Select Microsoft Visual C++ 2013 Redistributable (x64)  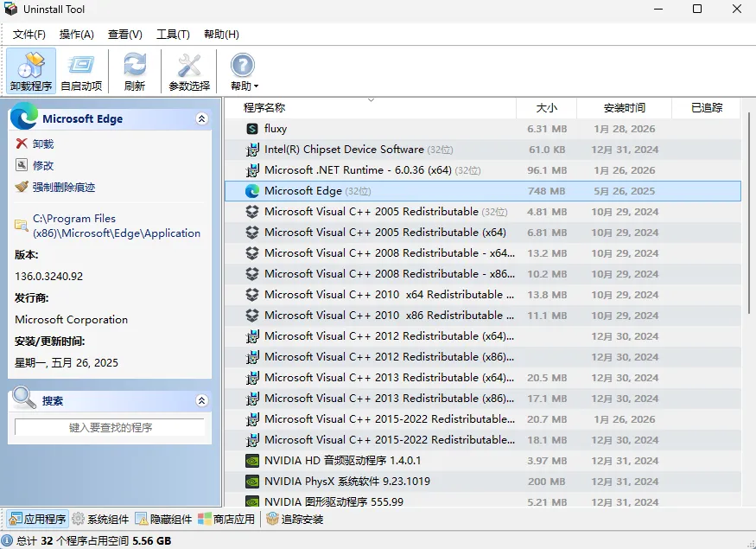(483, 378)
